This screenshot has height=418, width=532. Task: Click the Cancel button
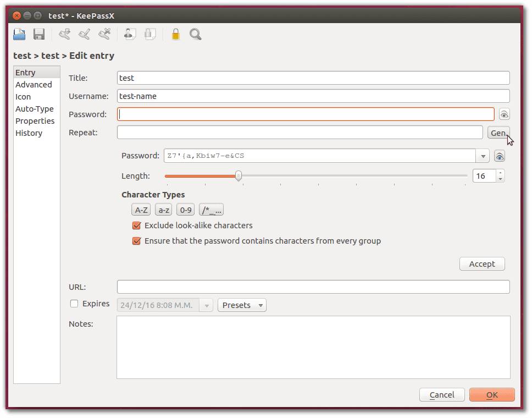[x=442, y=394]
